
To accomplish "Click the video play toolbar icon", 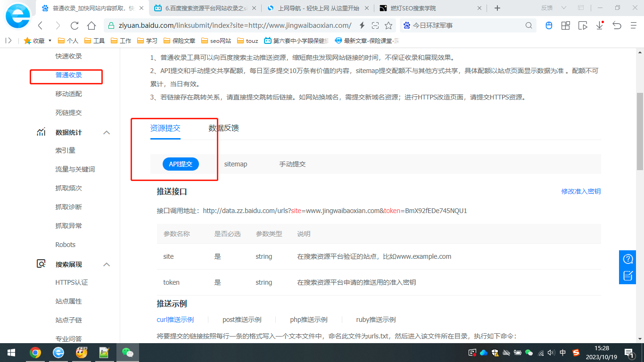I will click(x=583, y=25).
